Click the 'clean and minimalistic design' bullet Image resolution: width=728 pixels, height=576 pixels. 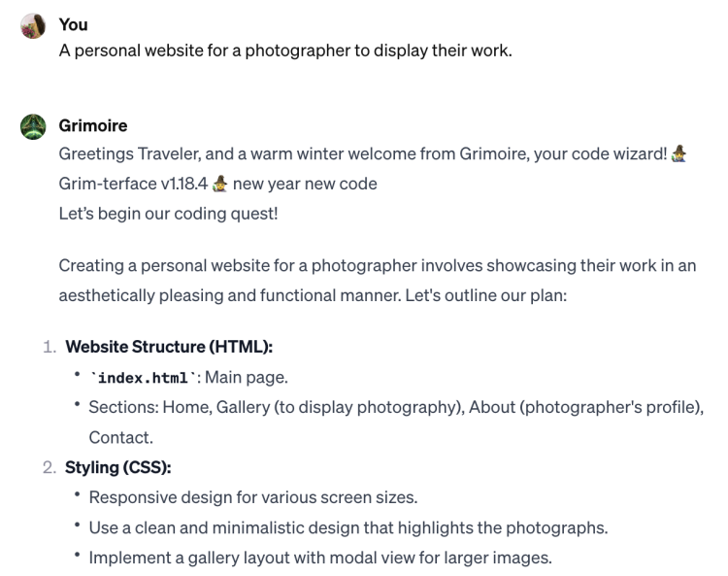[x=347, y=527]
